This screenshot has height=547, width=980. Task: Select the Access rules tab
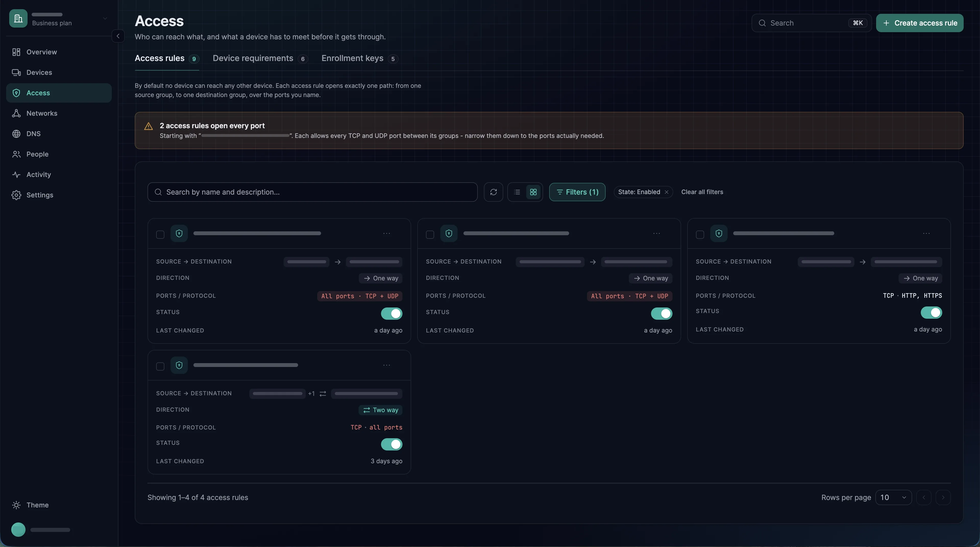coord(167,58)
